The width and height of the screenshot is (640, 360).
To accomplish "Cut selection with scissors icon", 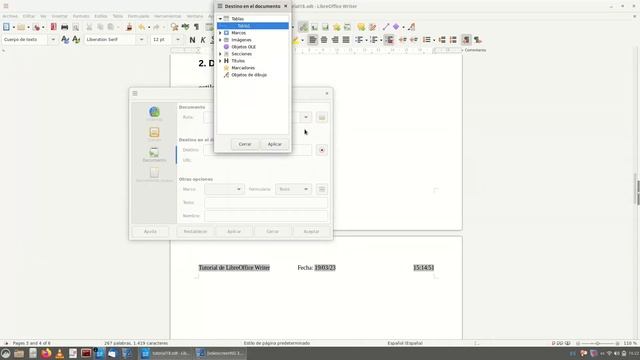I will pyautogui.click(x=89, y=27).
